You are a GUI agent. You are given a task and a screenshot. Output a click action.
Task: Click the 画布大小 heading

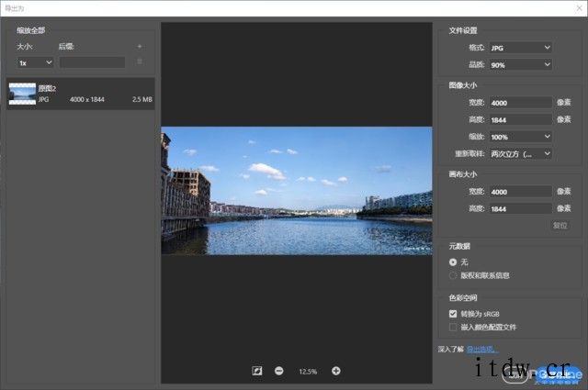tap(463, 174)
